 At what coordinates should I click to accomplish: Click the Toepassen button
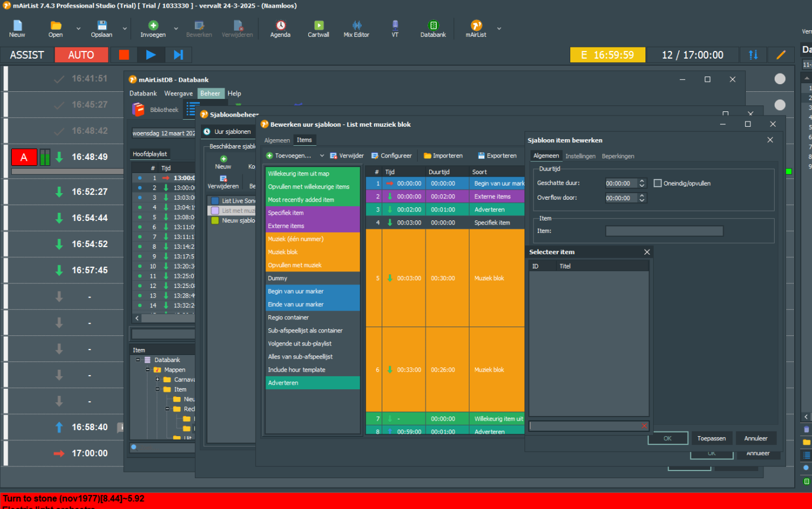[x=711, y=438]
